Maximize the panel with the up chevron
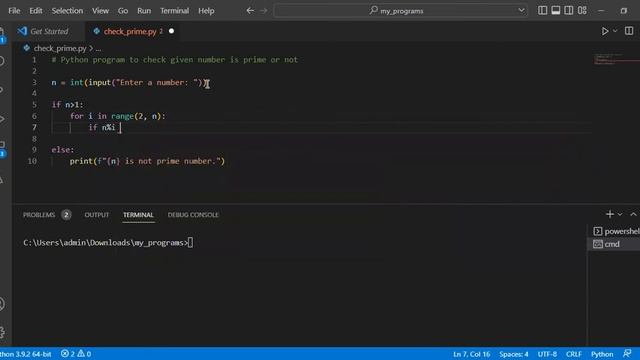 point(633,214)
